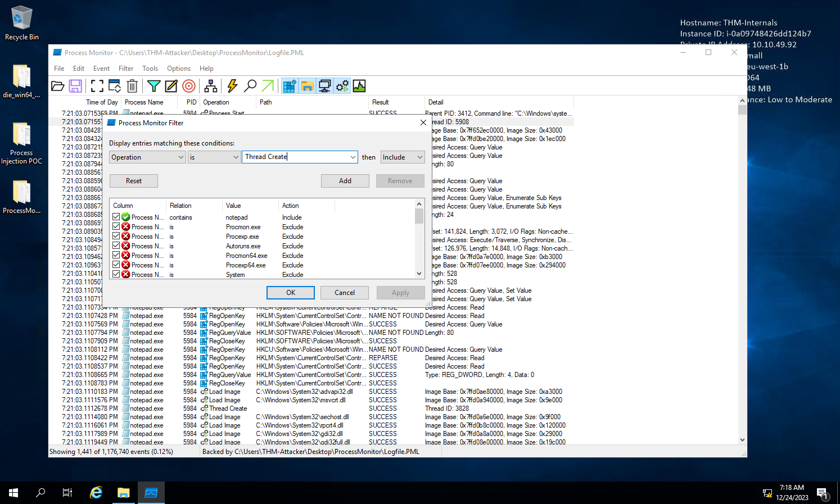This screenshot has height=504, width=840.
Task: Open the notification center icon
Action: (x=823, y=493)
